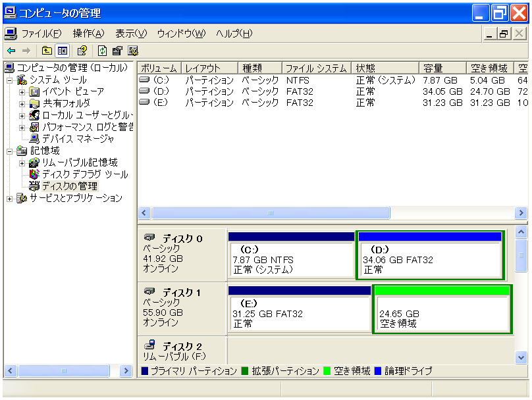This screenshot has width=532, height=400.
Task: Click the 論理ドライブ legend swatch
Action: coord(378,371)
